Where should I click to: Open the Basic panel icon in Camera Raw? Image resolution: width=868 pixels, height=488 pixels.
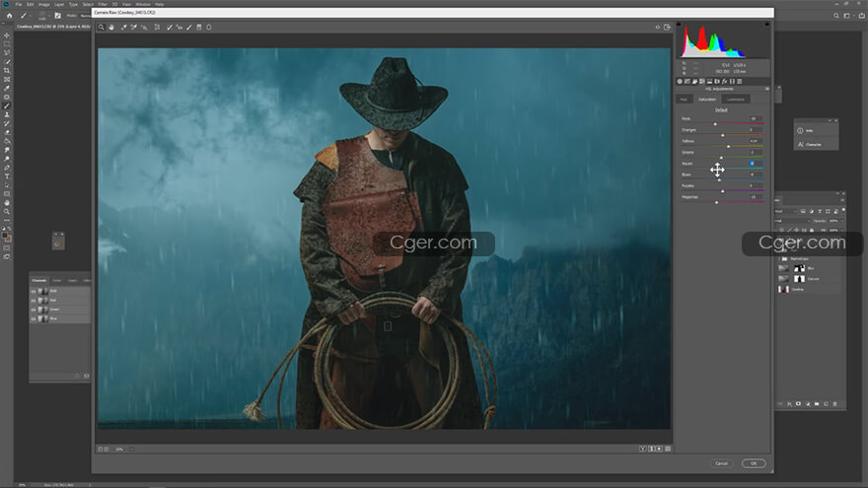click(680, 81)
